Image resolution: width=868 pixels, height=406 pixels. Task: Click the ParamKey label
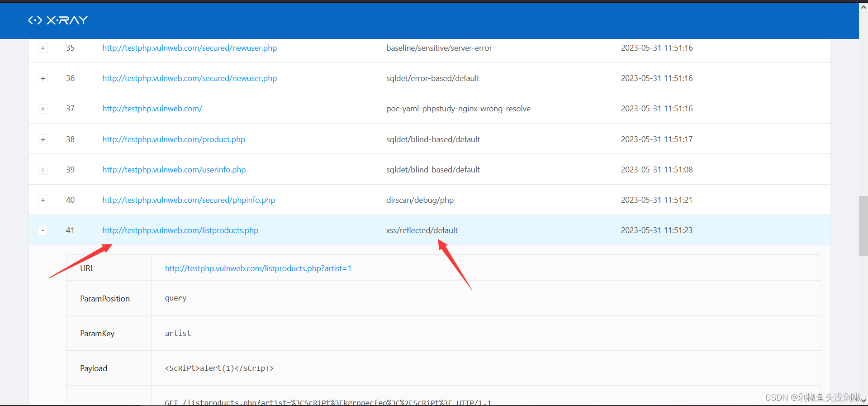click(x=97, y=334)
